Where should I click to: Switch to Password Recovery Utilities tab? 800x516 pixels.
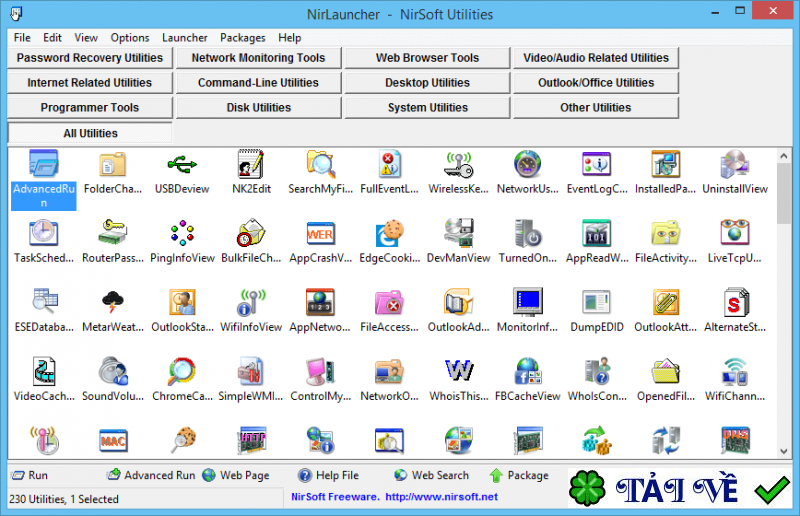(90, 58)
